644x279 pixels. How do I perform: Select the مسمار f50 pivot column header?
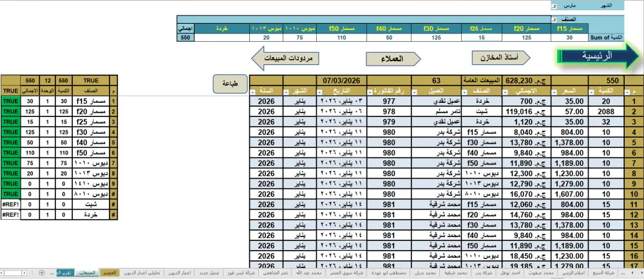pyautogui.click(x=342, y=29)
